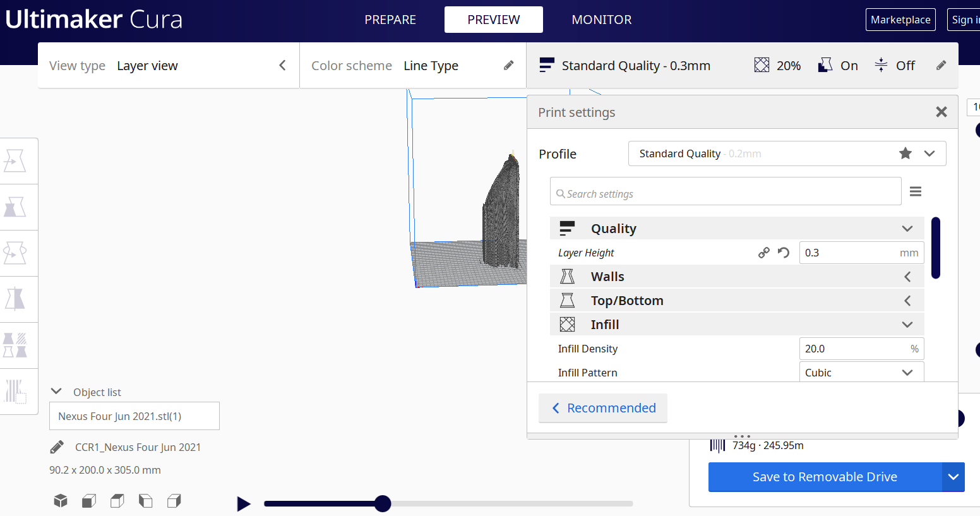Image resolution: width=980 pixels, height=516 pixels.
Task: Click the adhesion Off icon in summary bar
Action: [881, 65]
